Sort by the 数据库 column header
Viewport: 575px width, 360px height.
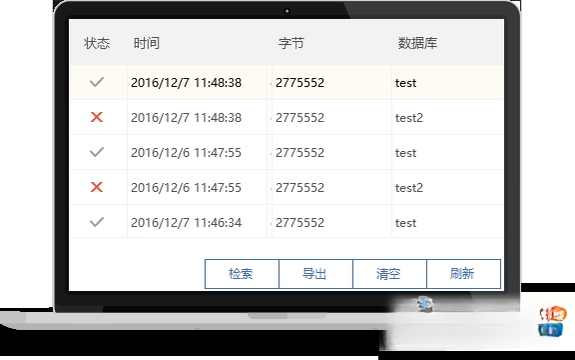pos(417,43)
